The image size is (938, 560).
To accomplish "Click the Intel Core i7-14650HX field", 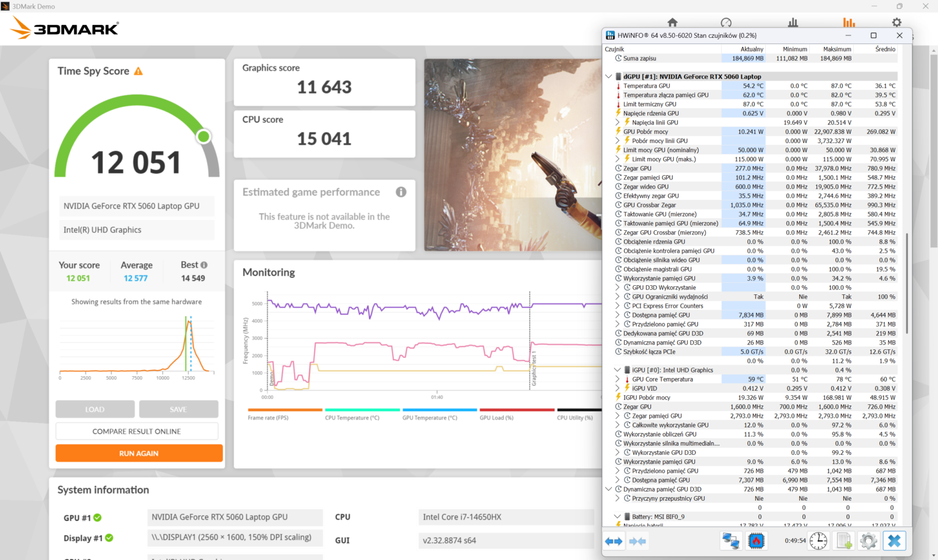I will (506, 517).
